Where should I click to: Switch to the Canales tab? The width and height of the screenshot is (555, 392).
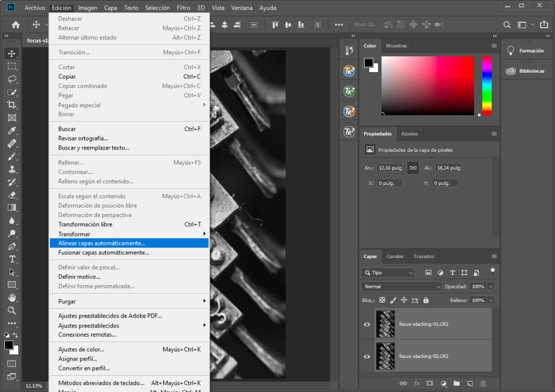pos(395,256)
